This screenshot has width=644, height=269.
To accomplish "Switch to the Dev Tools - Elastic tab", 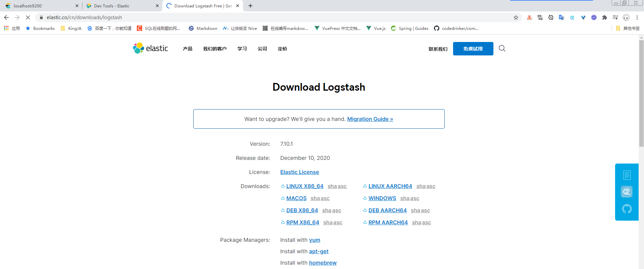I will 122,6.
